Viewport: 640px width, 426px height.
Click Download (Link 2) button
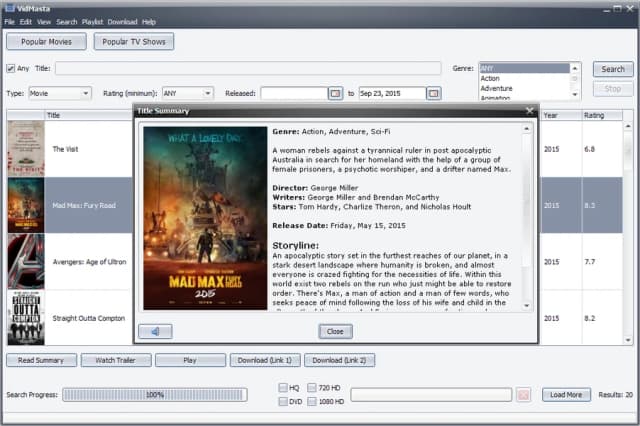tap(339, 360)
